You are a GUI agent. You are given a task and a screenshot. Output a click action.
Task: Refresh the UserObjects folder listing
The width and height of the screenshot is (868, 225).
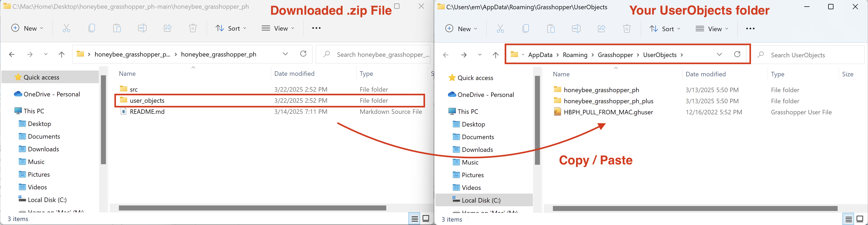737,54
